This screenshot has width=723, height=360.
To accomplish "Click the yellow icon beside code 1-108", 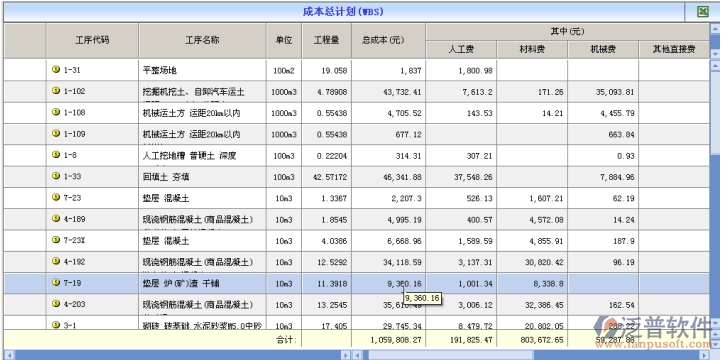I will point(56,112).
